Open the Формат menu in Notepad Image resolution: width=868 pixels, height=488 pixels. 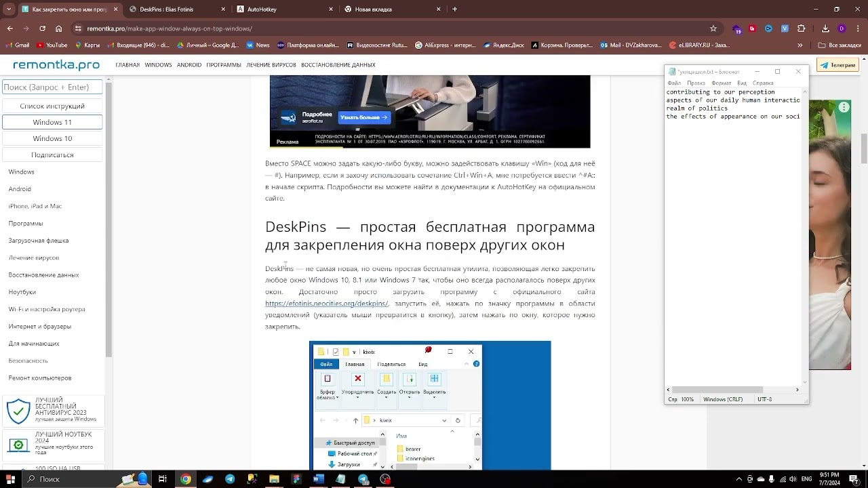(x=721, y=83)
